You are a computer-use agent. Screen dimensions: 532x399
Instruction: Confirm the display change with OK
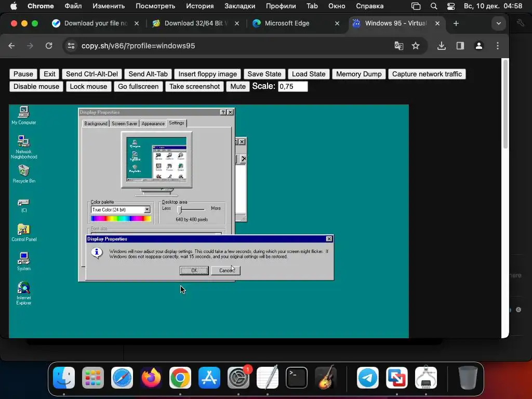tap(194, 270)
